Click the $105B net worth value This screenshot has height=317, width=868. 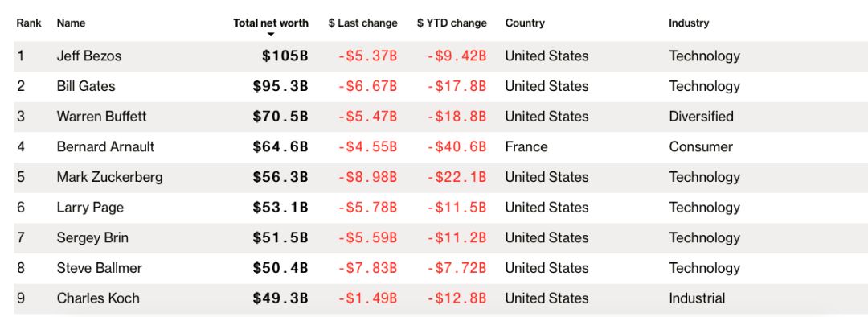pos(285,56)
